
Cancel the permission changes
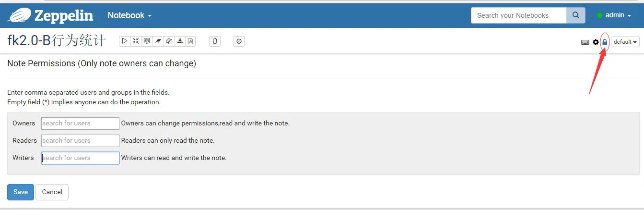[x=52, y=192]
